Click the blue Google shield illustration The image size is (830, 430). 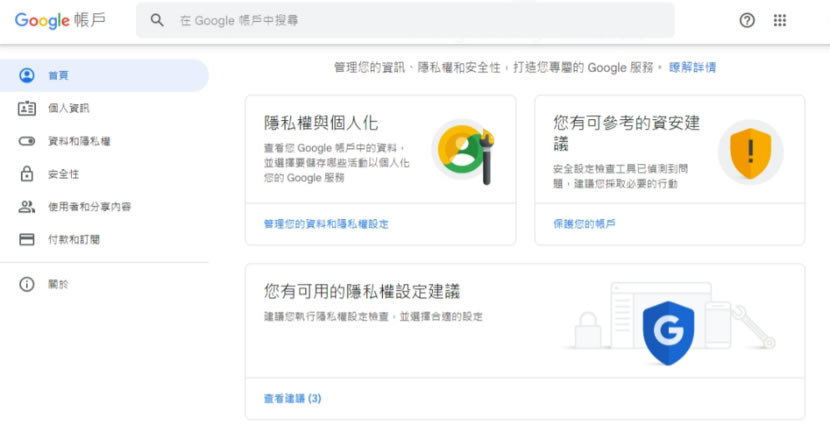(x=669, y=333)
